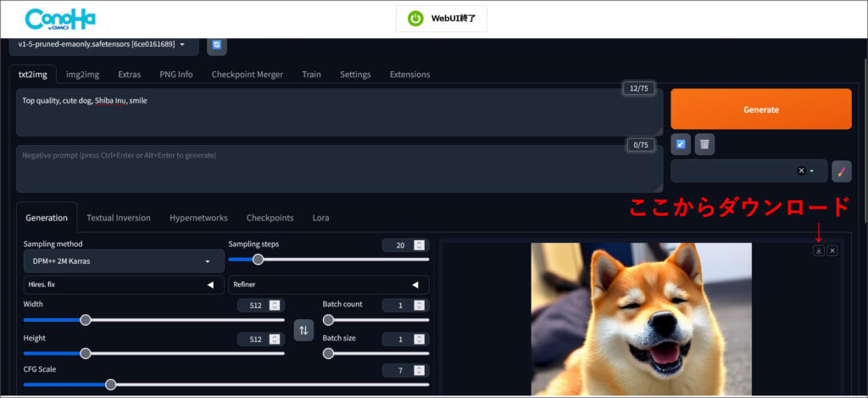Click the generated Shiba Inu image

tap(641, 319)
